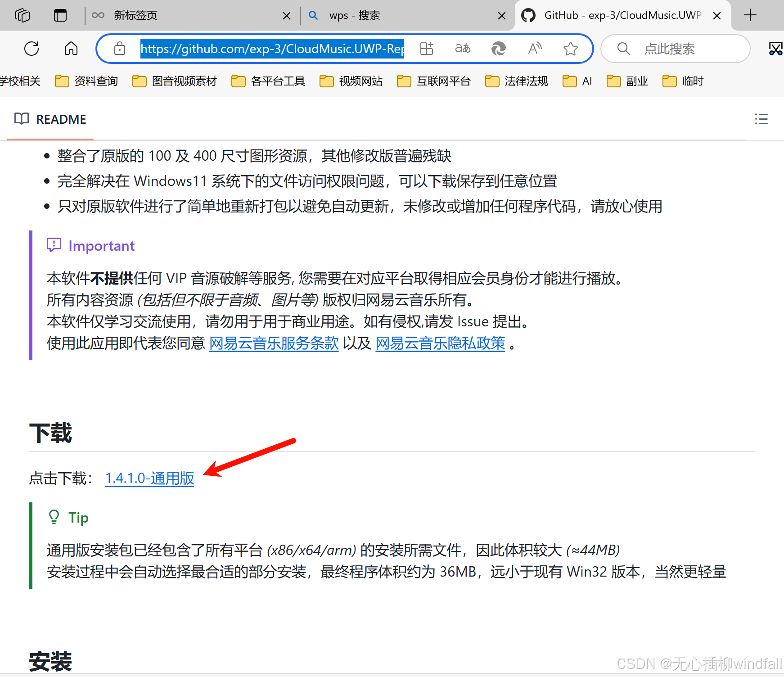Open a new tab with plus button
The height and width of the screenshot is (677, 784).
(x=750, y=15)
